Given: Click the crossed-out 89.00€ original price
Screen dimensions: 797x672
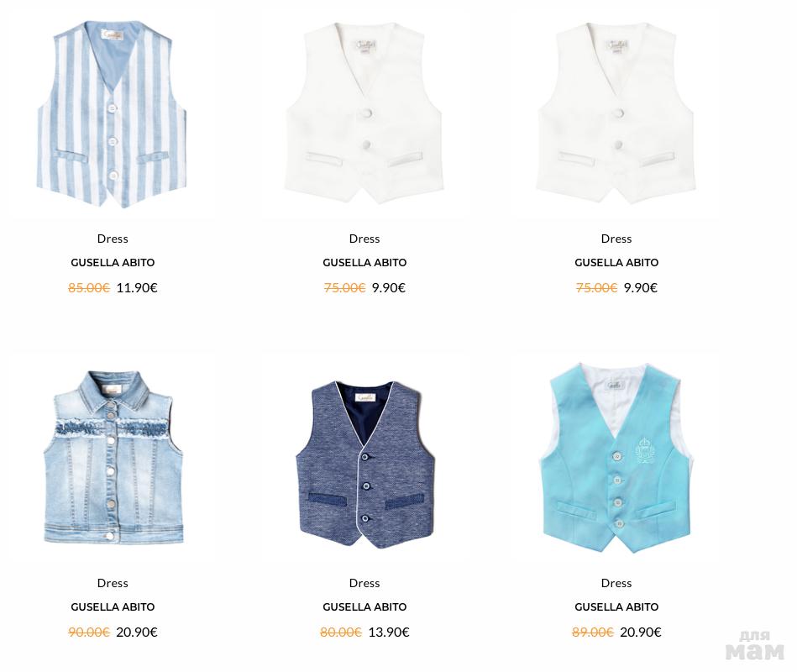Looking at the screenshot, I should tap(593, 633).
